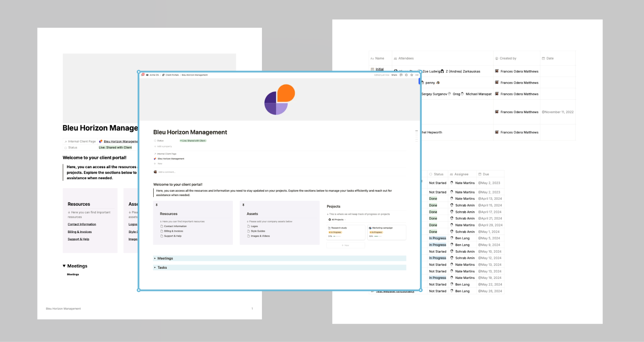Viewport: 644px width, 342px height.
Task: Open the page history clock icon
Action: pos(406,75)
